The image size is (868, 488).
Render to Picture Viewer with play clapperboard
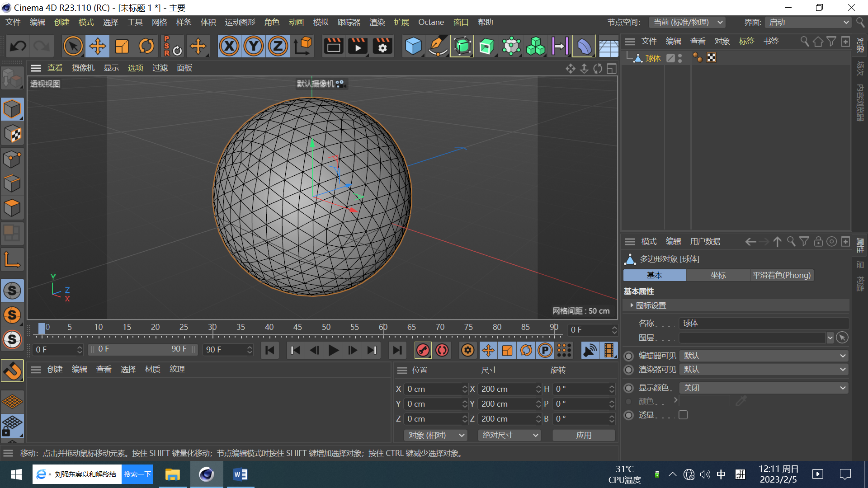358,46
